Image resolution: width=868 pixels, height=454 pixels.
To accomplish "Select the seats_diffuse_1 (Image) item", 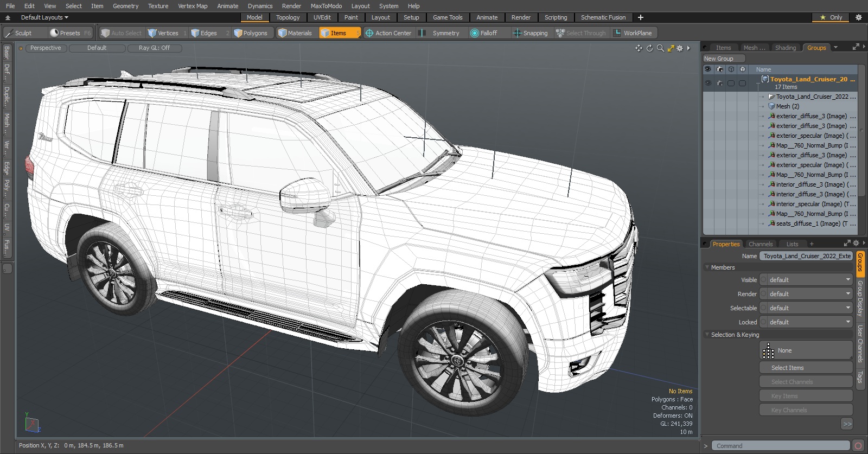I will (812, 223).
